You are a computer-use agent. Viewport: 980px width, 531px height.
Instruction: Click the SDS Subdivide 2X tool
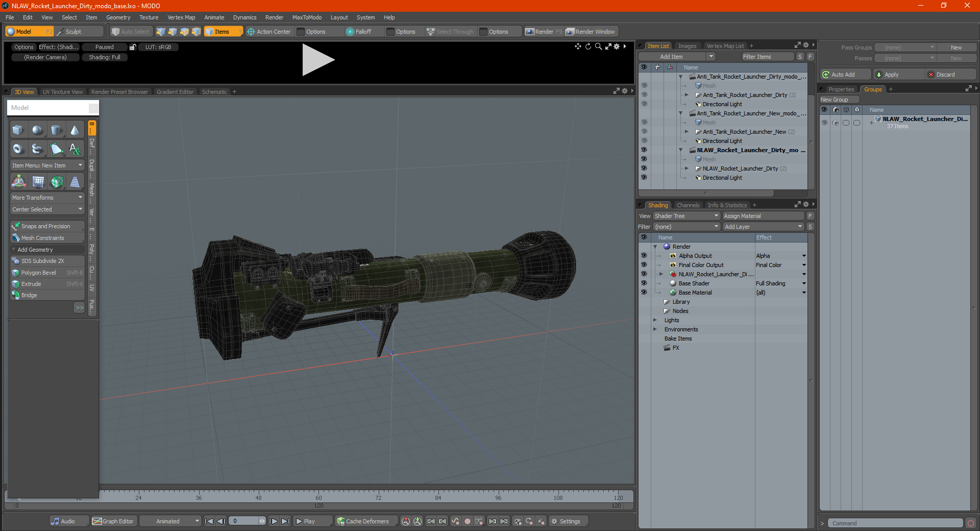pyautogui.click(x=47, y=261)
